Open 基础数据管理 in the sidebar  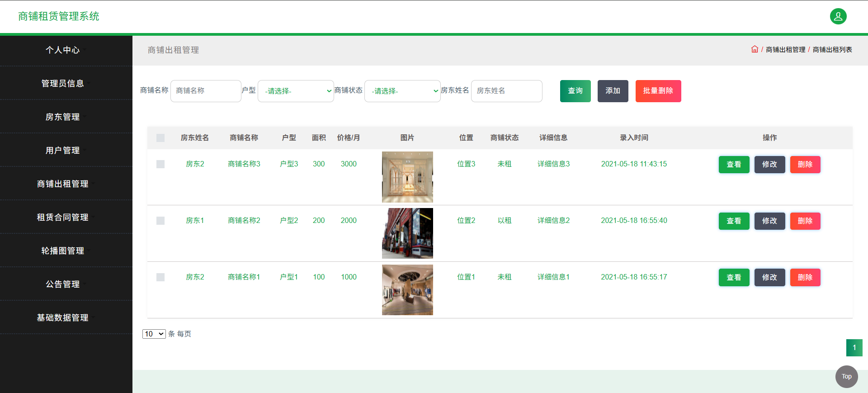pyautogui.click(x=62, y=317)
